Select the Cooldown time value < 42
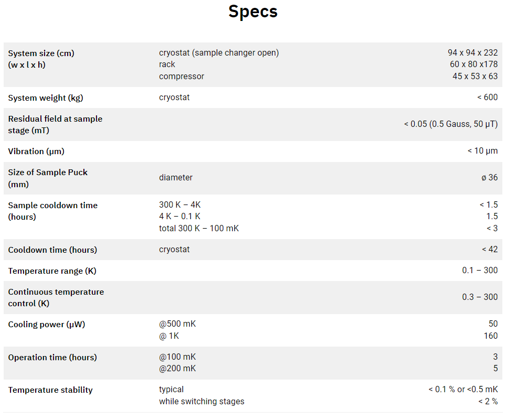The width and height of the screenshot is (506, 420). point(490,250)
